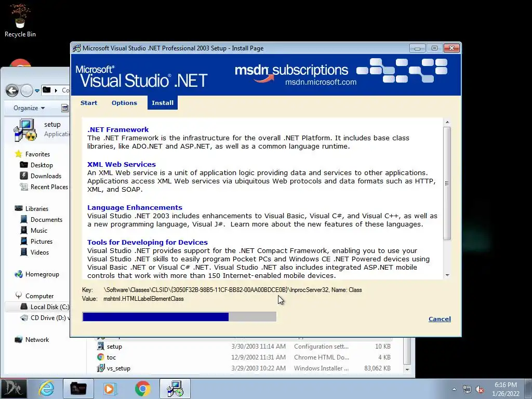The image size is (532, 399).
Task: Show hidden tray icons arrow
Action: pyautogui.click(x=454, y=389)
